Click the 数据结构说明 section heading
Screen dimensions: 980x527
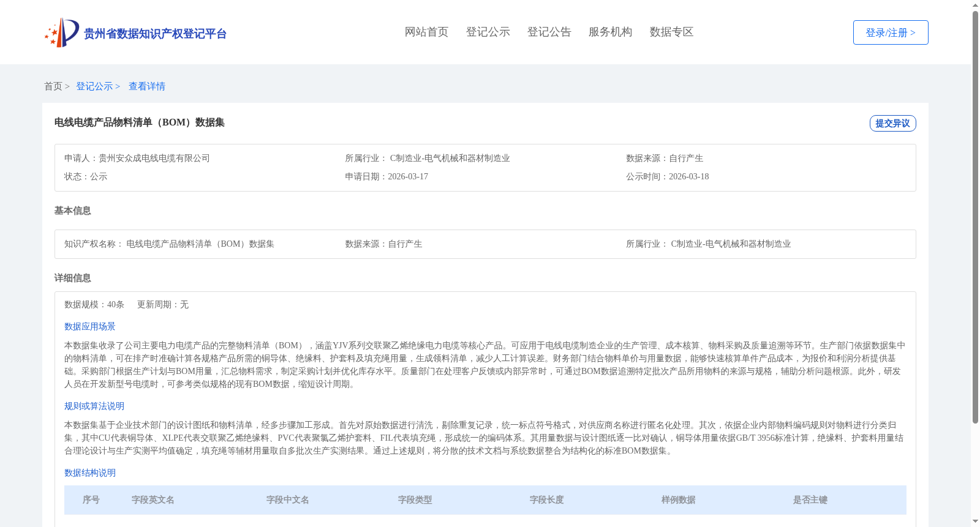coord(90,473)
